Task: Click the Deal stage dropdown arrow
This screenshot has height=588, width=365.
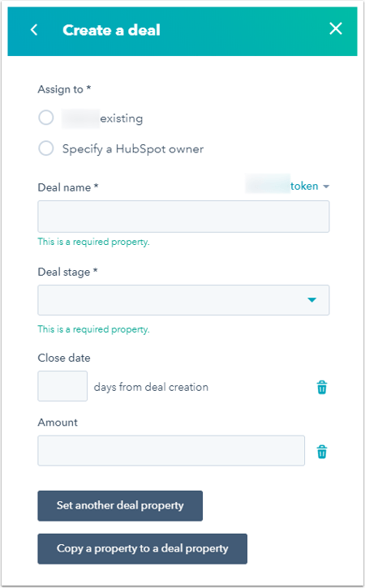Action: (x=311, y=300)
